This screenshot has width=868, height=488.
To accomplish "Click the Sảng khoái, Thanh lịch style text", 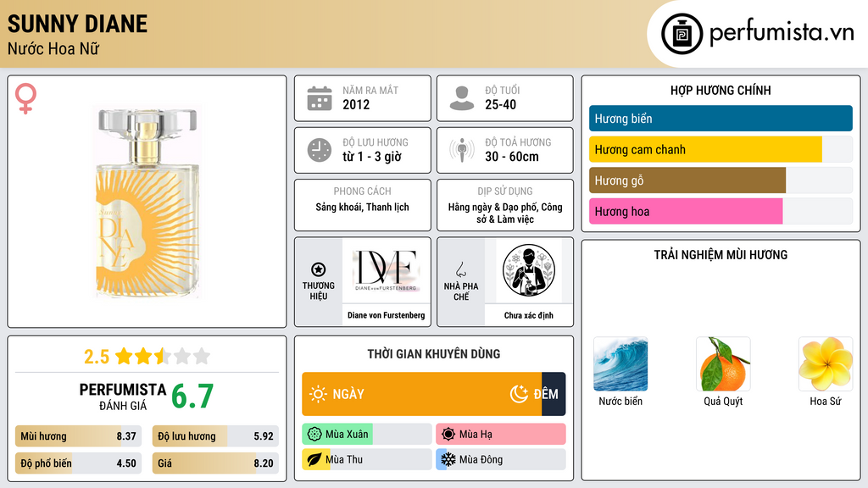I will pos(362,207).
